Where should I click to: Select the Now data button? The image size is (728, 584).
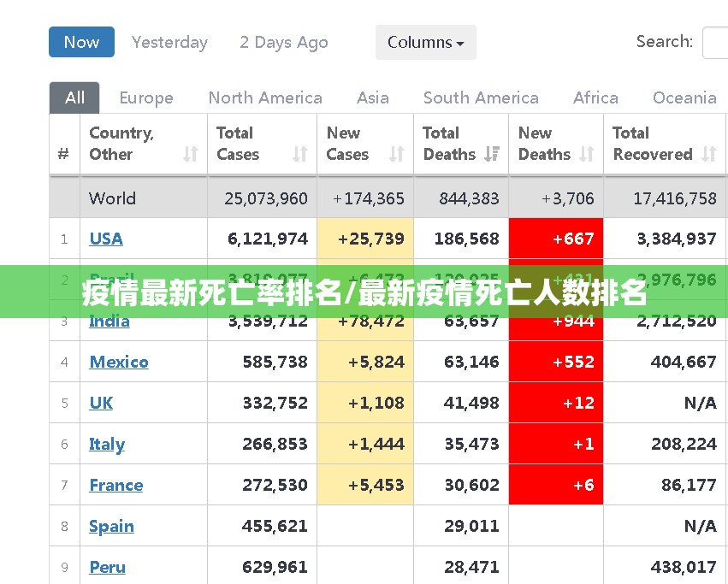tap(81, 42)
